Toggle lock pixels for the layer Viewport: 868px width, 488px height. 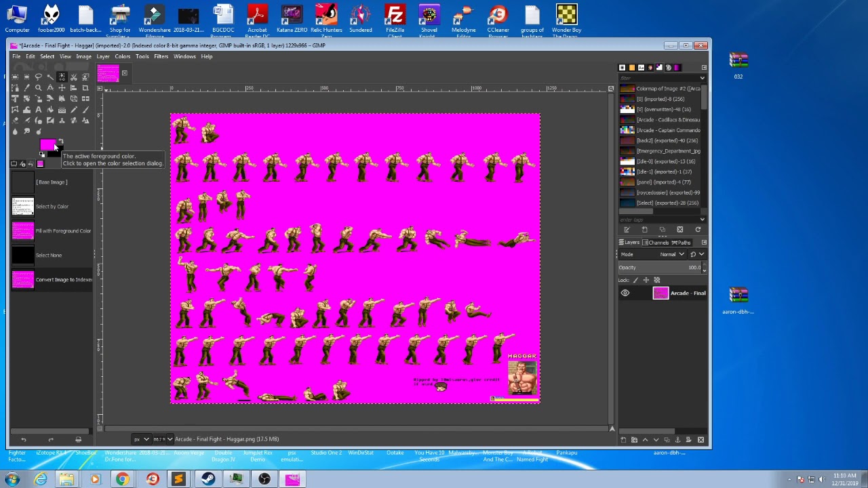[635, 280]
